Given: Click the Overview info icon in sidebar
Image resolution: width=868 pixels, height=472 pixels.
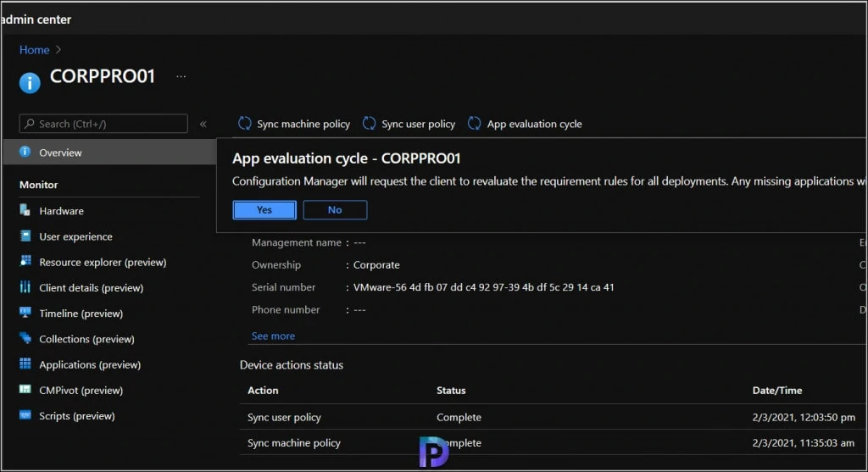Looking at the screenshot, I should (25, 152).
